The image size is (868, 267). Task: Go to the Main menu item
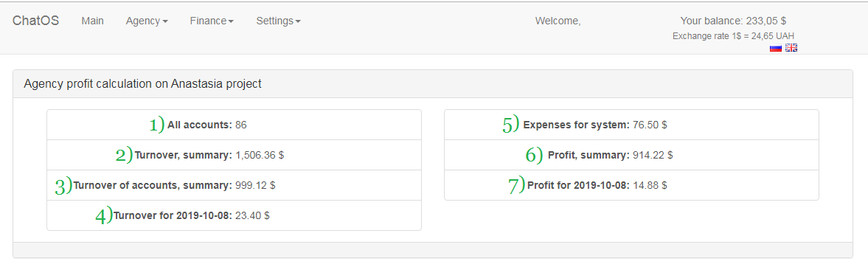[92, 21]
